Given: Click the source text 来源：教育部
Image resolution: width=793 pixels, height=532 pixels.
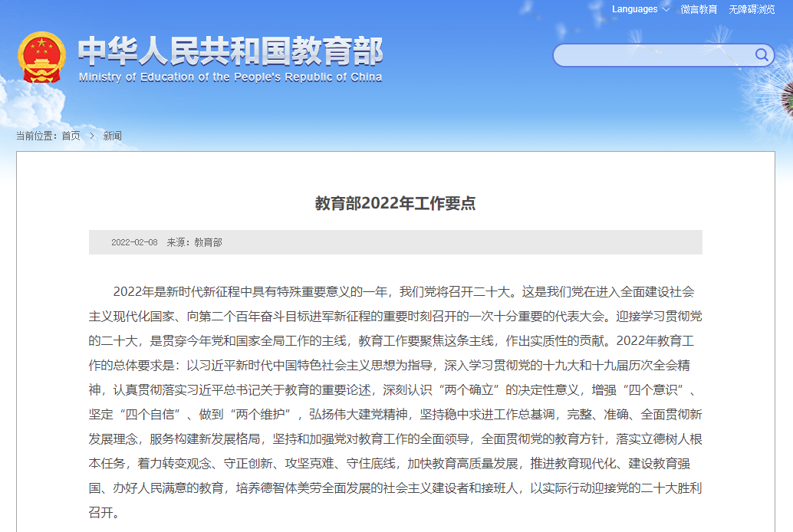Looking at the screenshot, I should (x=194, y=242).
